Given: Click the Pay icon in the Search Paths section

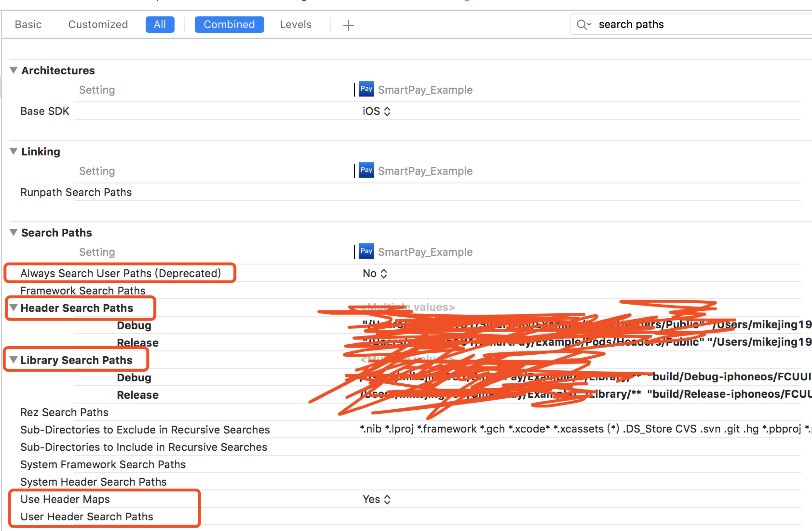Looking at the screenshot, I should pos(366,251).
